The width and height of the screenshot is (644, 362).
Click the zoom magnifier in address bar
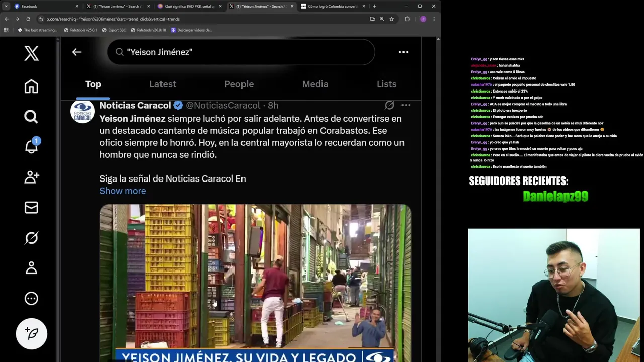tap(382, 19)
